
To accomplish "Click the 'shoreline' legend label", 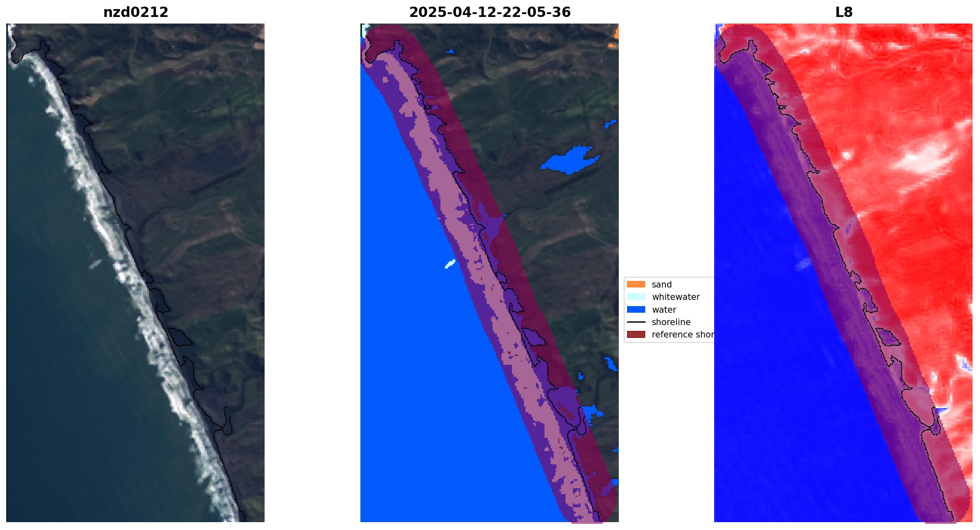I will pos(671,322).
